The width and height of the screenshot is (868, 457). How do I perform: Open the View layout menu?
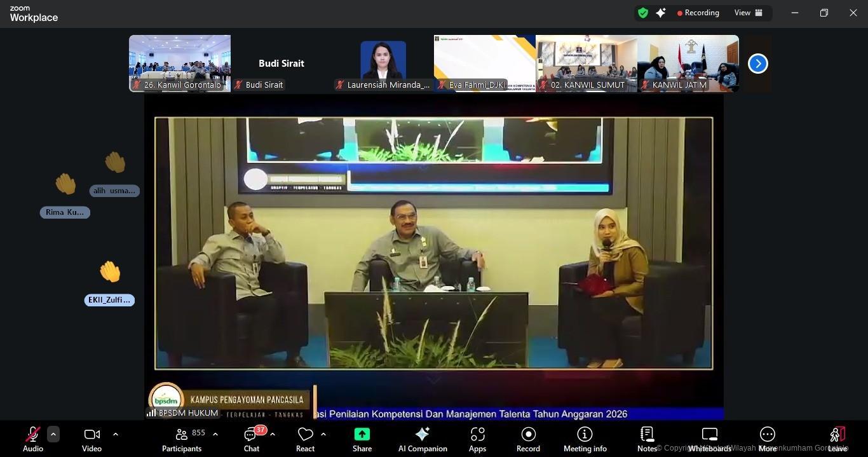click(748, 13)
